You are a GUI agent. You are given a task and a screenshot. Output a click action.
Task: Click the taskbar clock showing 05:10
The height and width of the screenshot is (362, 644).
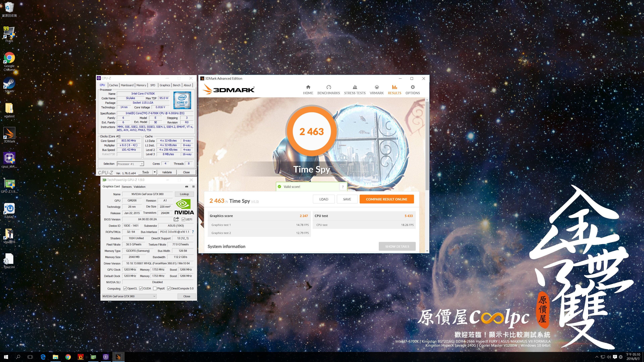pyautogui.click(x=633, y=357)
